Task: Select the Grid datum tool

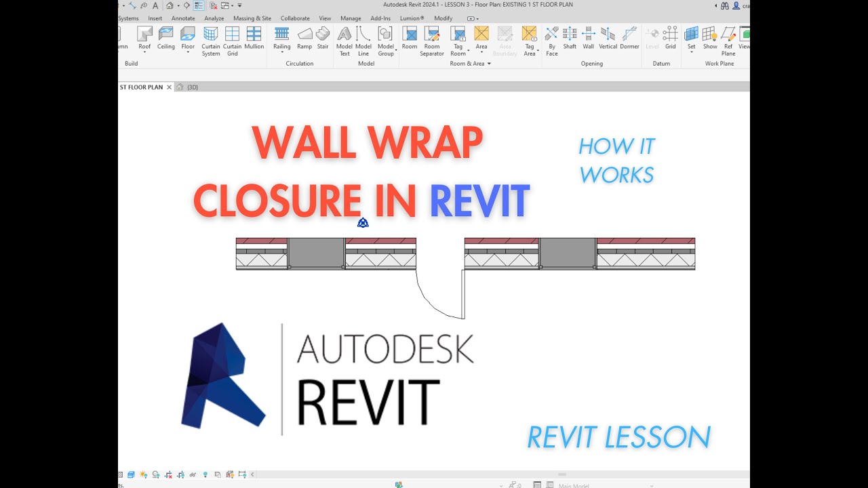Action: tap(671, 37)
